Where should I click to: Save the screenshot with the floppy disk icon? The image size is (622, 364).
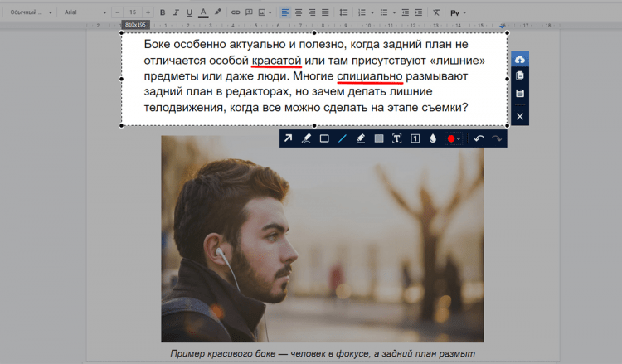tap(520, 94)
